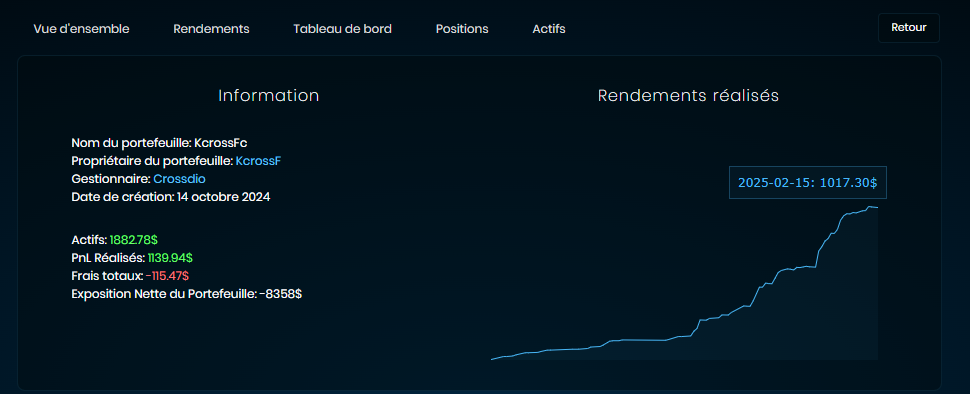
Task: Switch to the Rendements tab
Action: click(211, 29)
